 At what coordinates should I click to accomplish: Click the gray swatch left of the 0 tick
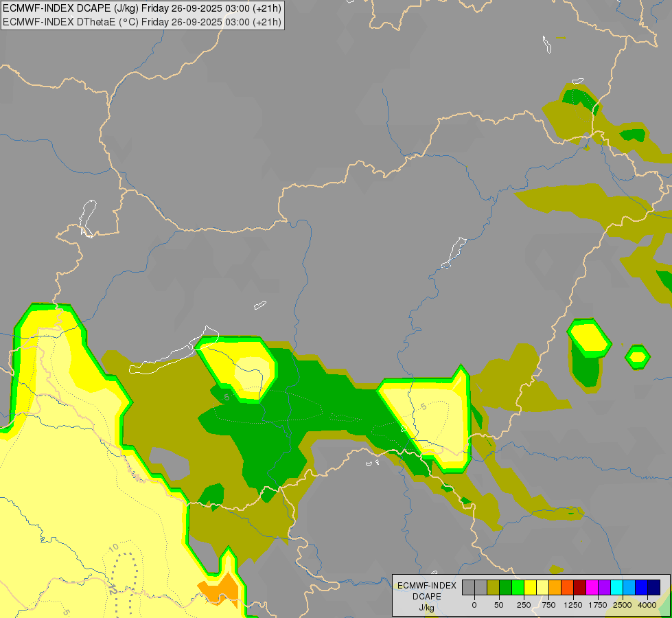tap(468, 588)
